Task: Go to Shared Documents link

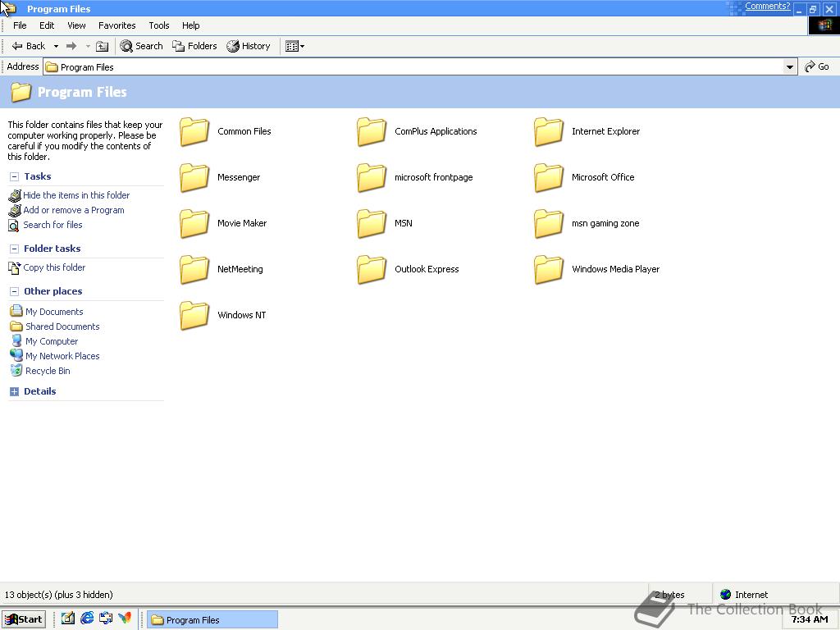Action: 62,326
